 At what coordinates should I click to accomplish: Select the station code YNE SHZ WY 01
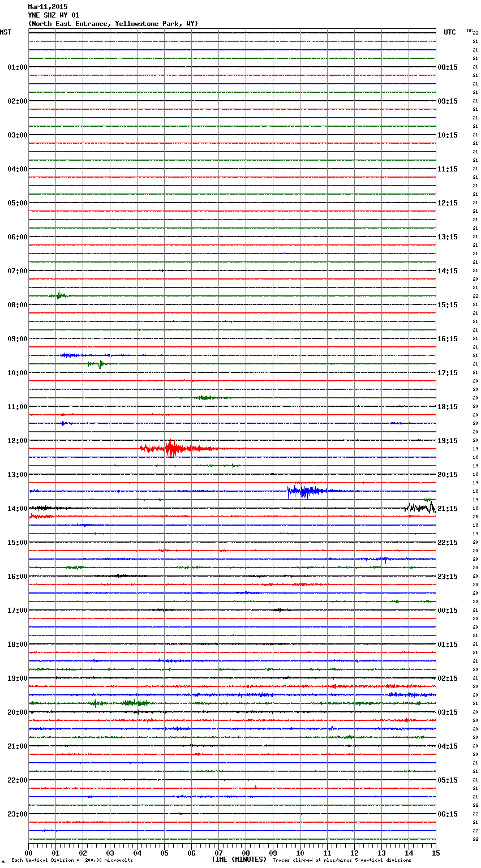54,15
